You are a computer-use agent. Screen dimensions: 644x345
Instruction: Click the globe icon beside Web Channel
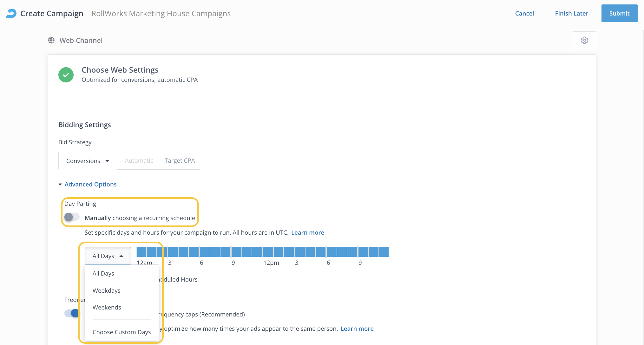(x=51, y=40)
